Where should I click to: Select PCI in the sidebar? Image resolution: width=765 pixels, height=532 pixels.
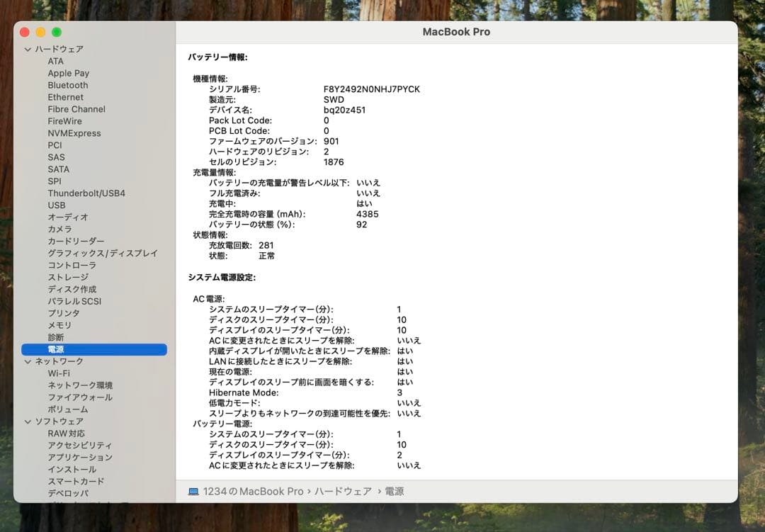point(55,145)
